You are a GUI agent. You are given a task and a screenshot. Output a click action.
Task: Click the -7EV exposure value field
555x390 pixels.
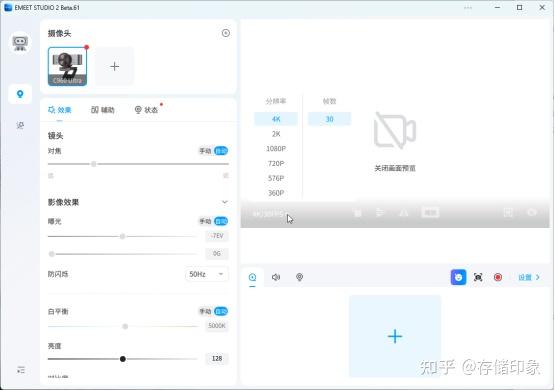[217, 236]
